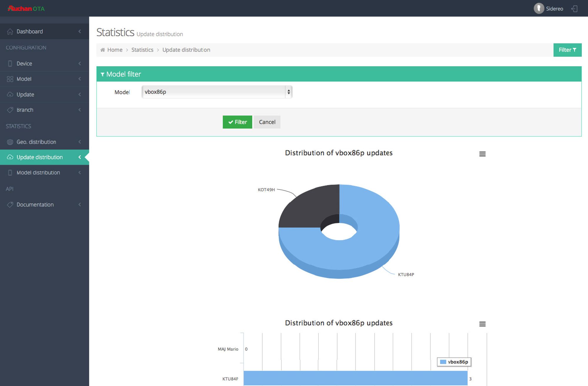Click the green Filter apply button

click(237, 122)
